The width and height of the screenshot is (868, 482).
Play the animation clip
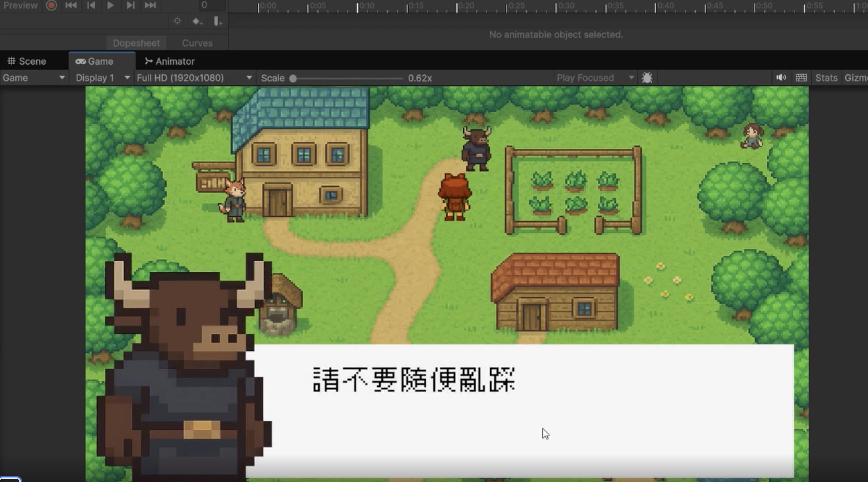point(110,5)
